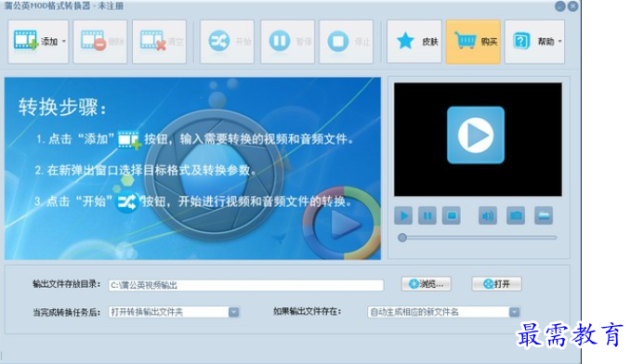Screen dimensions: 631x364
Task: Click the 转换步骤 heading text
Action: (x=62, y=108)
